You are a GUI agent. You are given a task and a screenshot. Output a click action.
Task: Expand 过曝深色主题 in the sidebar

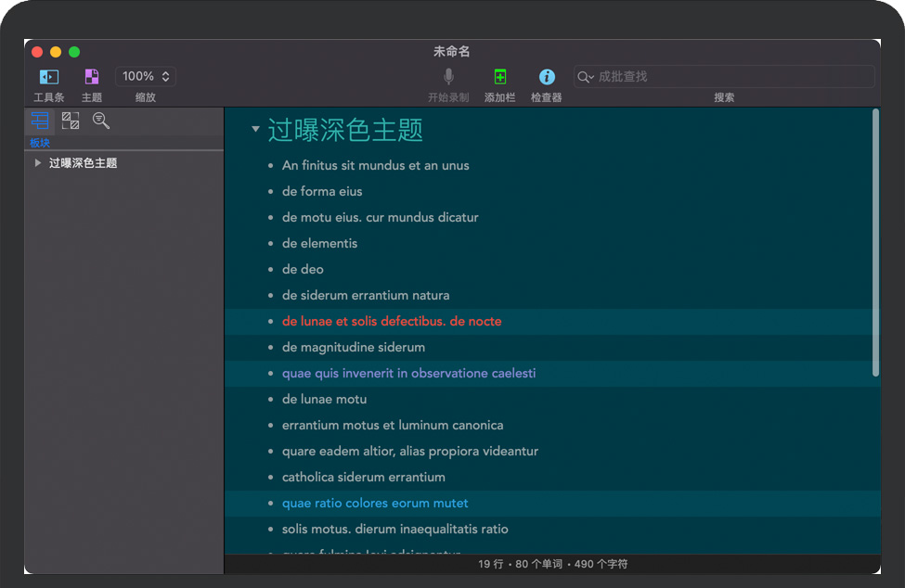37,163
